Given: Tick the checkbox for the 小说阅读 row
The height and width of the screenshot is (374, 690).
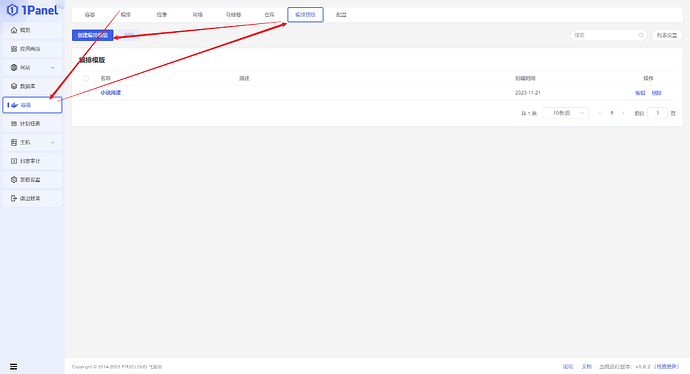Looking at the screenshot, I should [x=86, y=93].
